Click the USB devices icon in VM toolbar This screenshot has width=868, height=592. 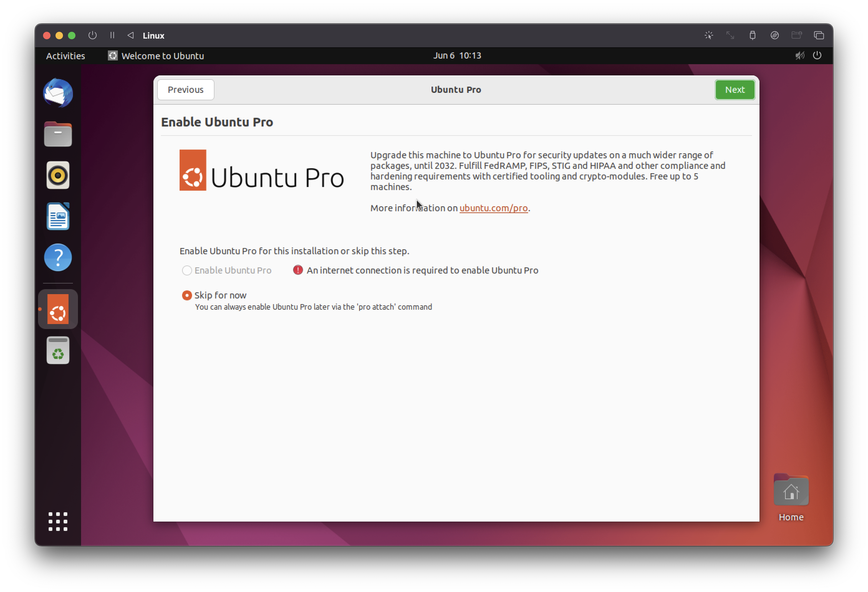752,36
